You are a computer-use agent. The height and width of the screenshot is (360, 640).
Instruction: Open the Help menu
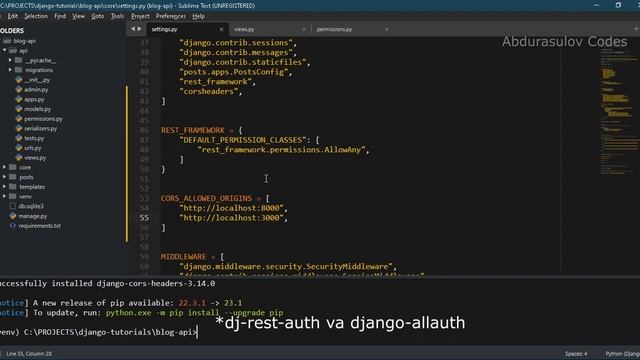(198, 16)
